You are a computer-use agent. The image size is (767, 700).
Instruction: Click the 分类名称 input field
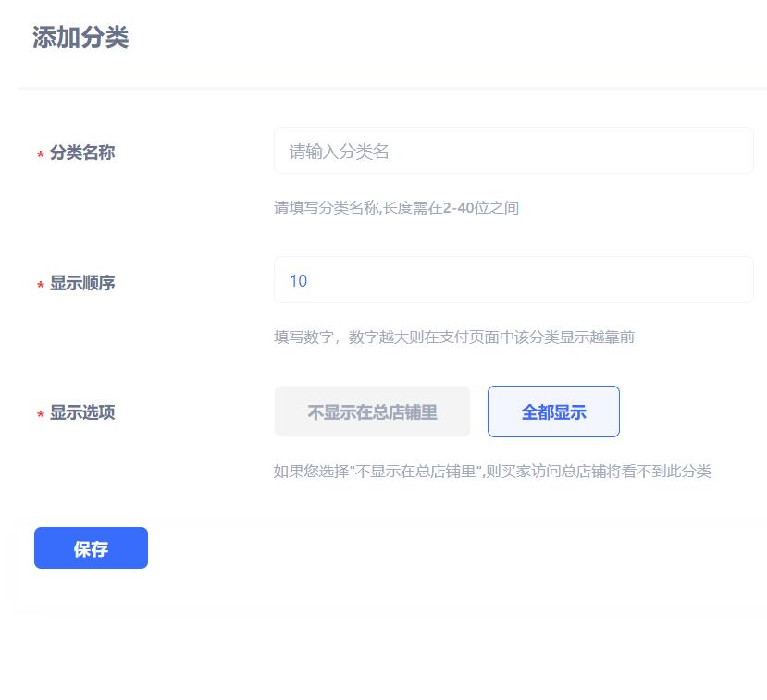coord(513,151)
